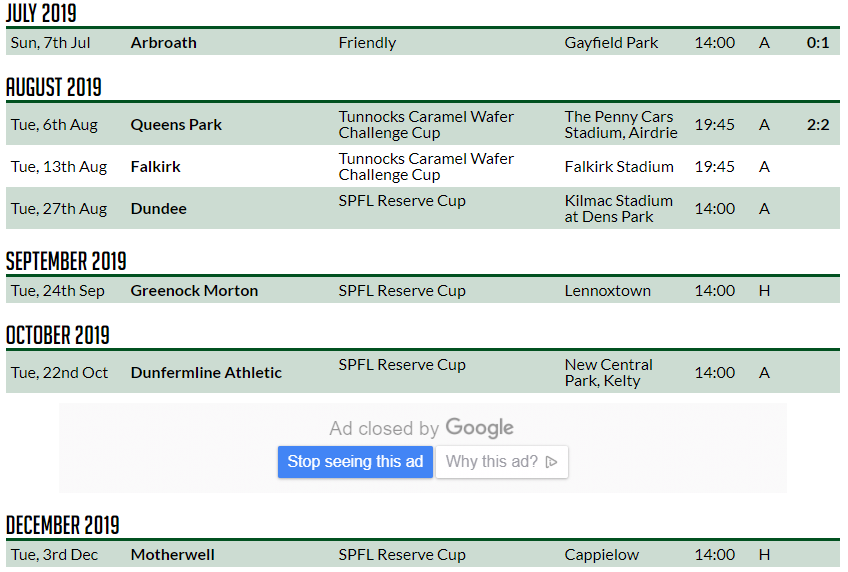Image resolution: width=848 pixels, height=572 pixels.
Task: Click the date 'Tue, 27th Aug'
Action: point(59,209)
